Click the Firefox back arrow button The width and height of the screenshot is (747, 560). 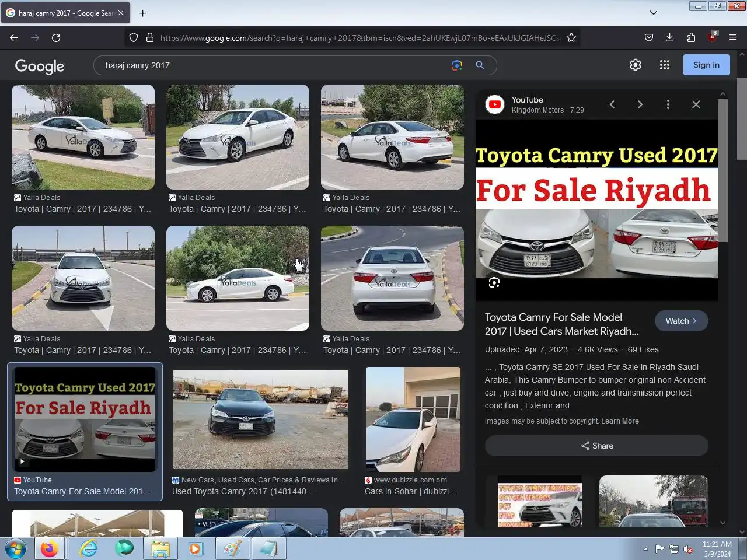(14, 37)
